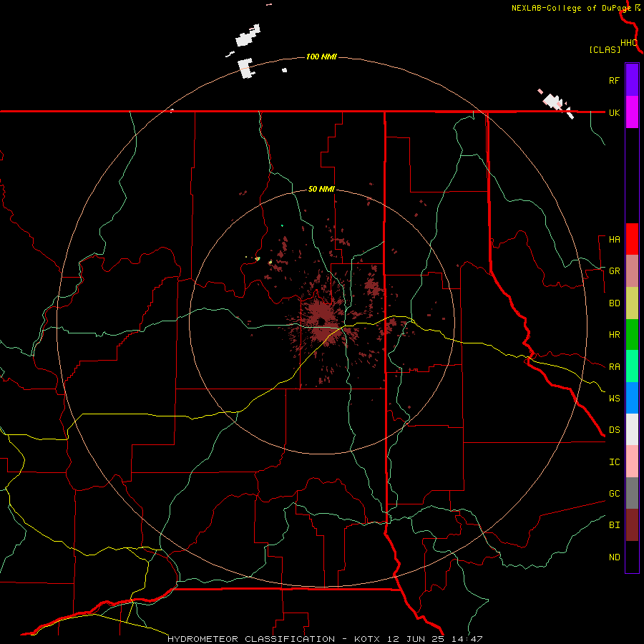This screenshot has height=644, width=644.
Task: Click the 100 NMI range ring label
Action: [321, 57]
